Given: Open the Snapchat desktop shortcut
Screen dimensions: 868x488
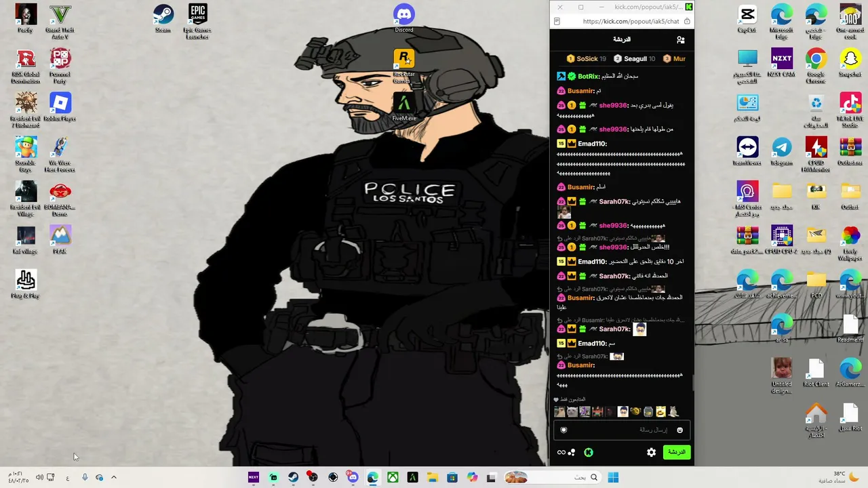Looking at the screenshot, I should point(850,63).
